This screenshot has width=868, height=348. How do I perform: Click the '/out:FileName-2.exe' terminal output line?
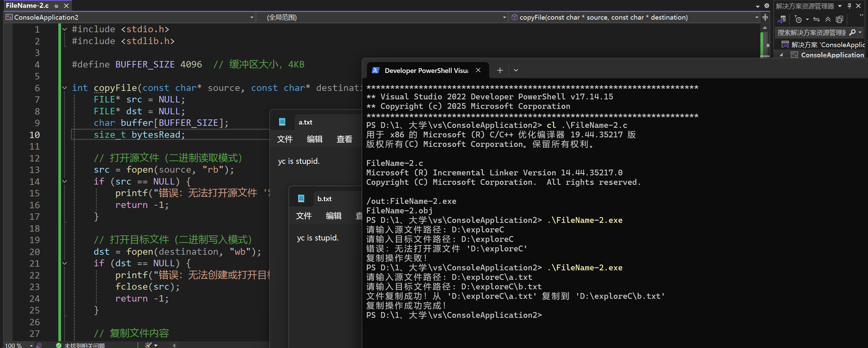(411, 201)
